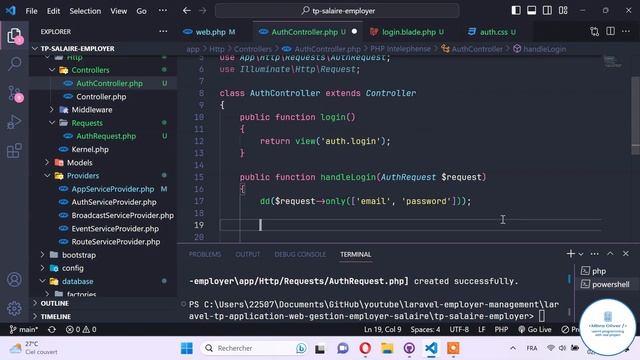
Task: Synchronize changes in status bar
Action: (x=52, y=329)
